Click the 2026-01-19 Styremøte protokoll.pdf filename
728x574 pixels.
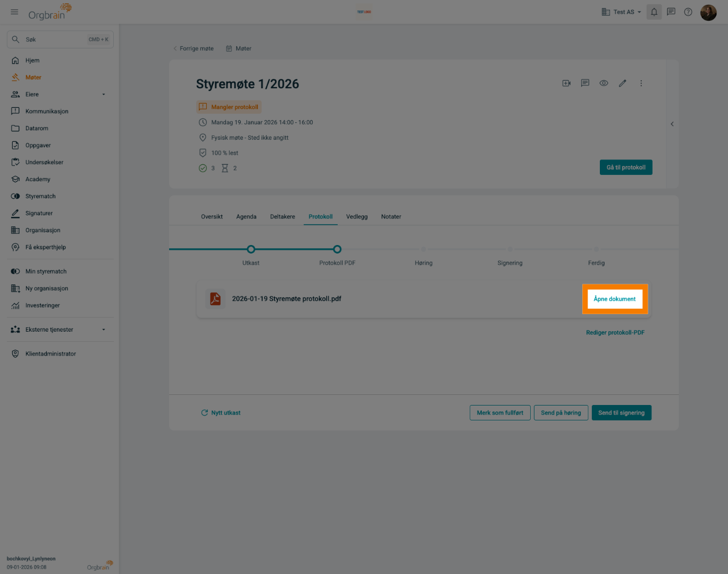(287, 299)
